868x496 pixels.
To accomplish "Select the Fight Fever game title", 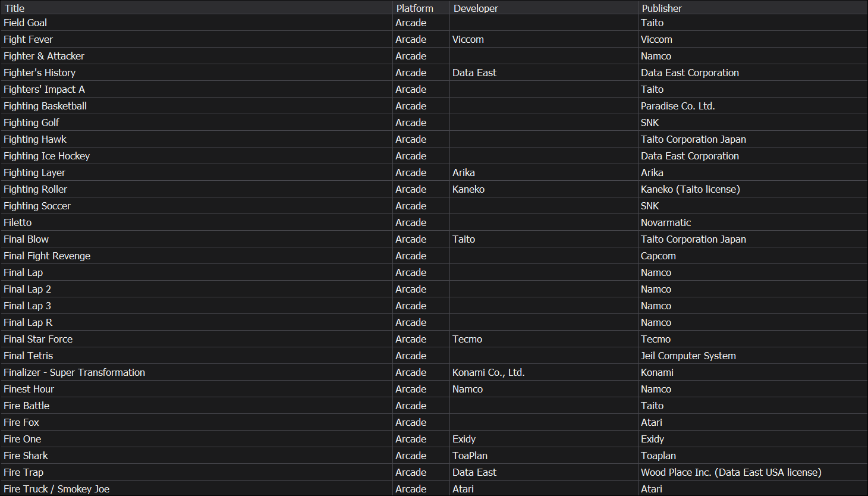I will pos(28,39).
